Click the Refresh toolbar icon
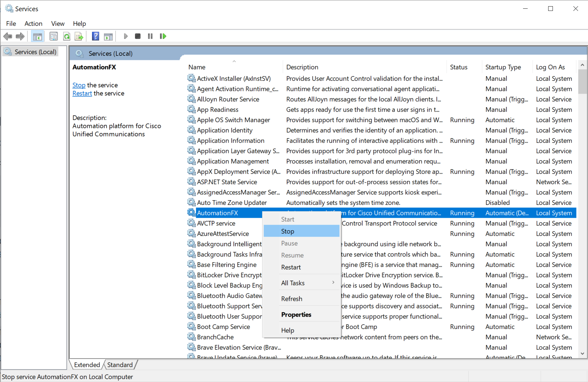This screenshot has height=382, width=588. click(x=67, y=36)
